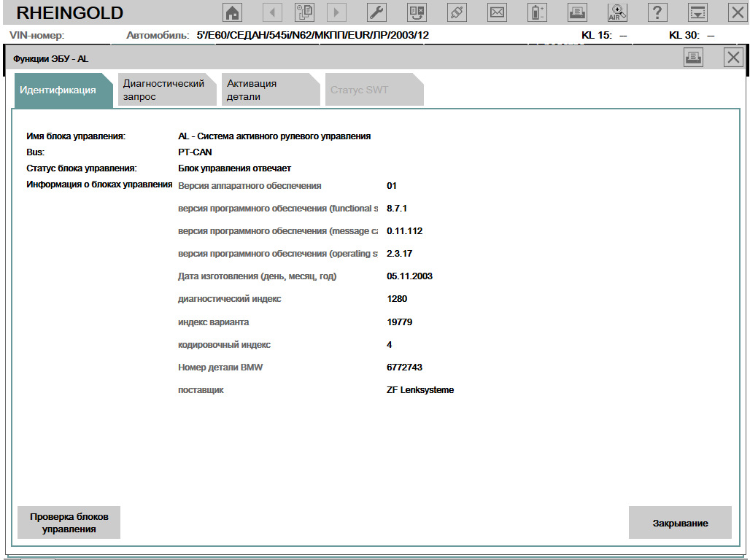Screen dimensions: 750x560
Task: Click the диагностический индекс label
Action: (x=229, y=298)
